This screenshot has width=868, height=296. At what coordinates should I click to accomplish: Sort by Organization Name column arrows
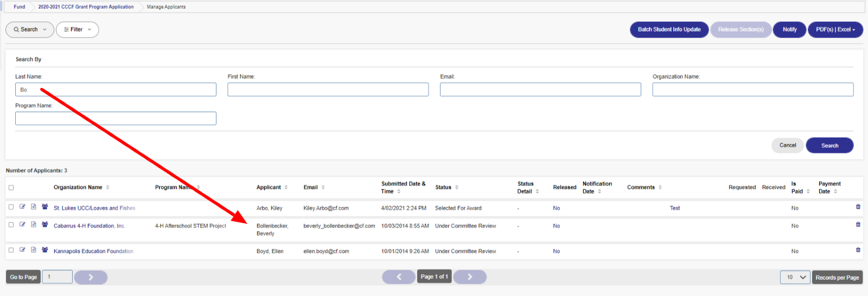coord(107,188)
